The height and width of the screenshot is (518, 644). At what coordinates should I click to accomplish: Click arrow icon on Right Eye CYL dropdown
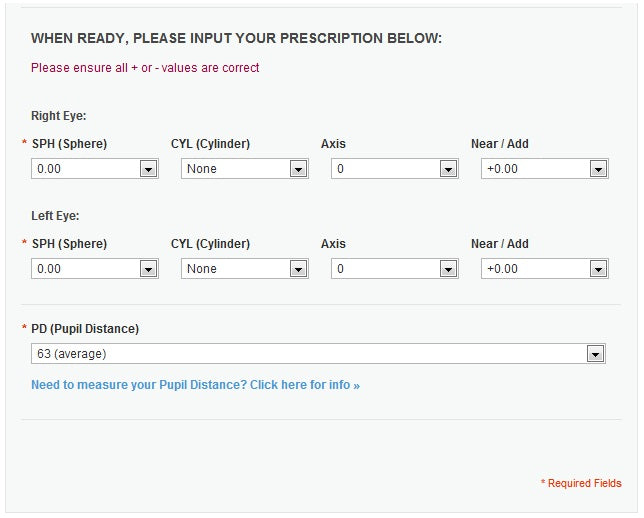click(298, 169)
